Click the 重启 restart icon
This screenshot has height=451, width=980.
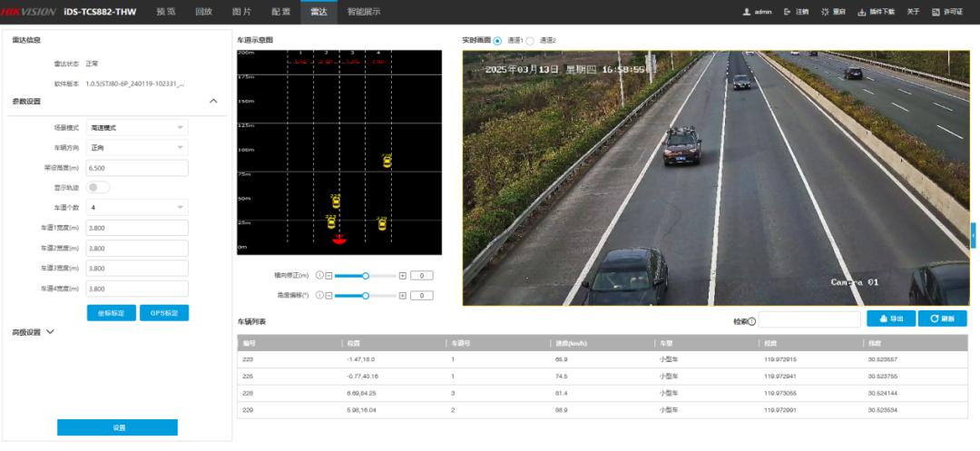[x=825, y=12]
